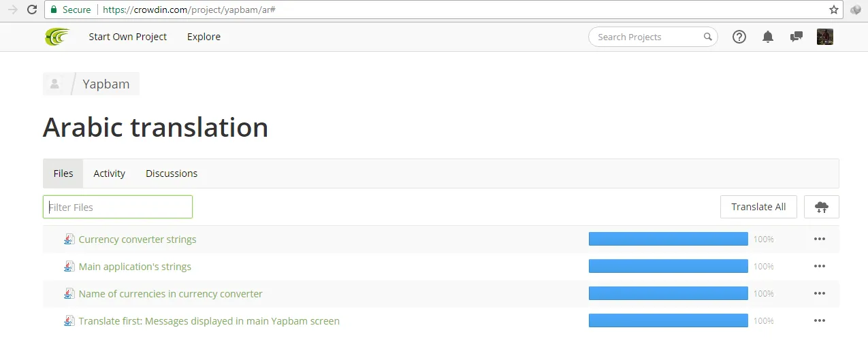This screenshot has height=364, width=868.
Task: Click progress bar for Translate first row
Action: [668, 320]
